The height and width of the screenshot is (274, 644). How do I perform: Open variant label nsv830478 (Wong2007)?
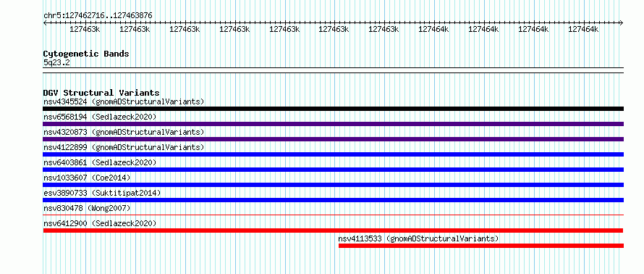tap(87, 208)
